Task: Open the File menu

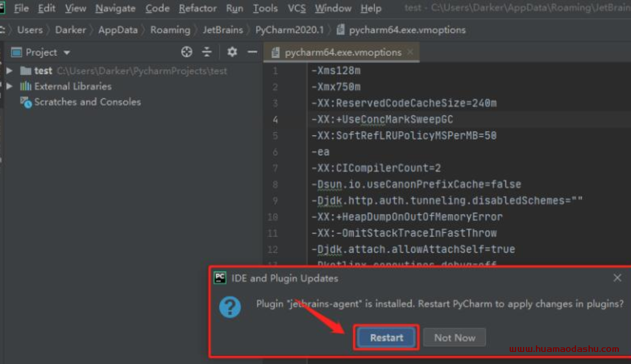Action: coord(21,8)
